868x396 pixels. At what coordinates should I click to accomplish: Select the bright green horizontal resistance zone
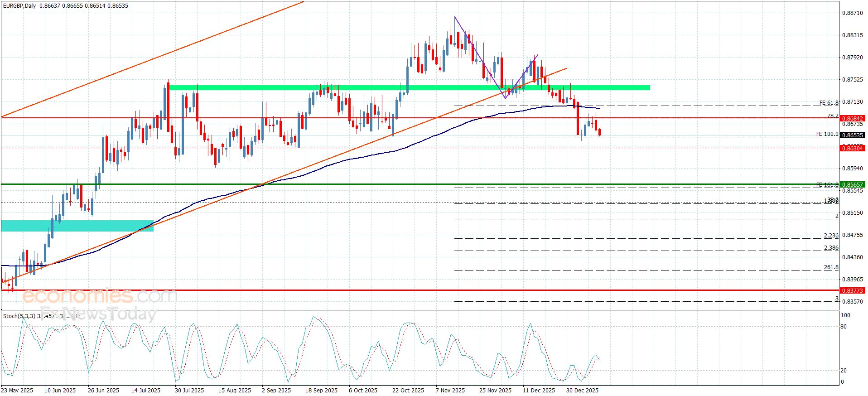click(x=409, y=87)
